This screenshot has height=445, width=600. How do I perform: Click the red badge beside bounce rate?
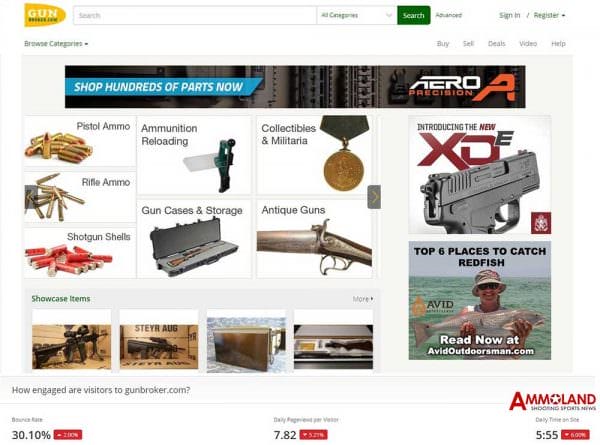click(x=68, y=435)
